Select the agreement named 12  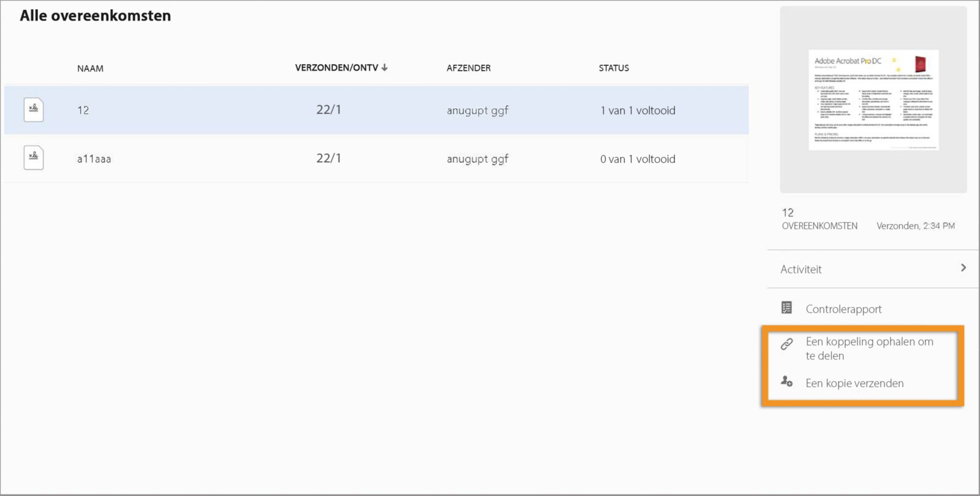(83, 110)
